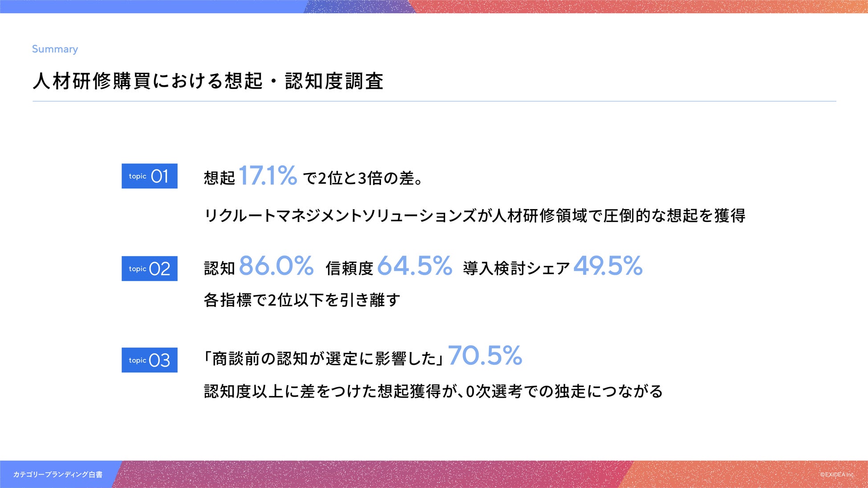Select the slide title 人材研修購買における想起・認知度調査
This screenshot has width=868, height=488.
[x=208, y=81]
